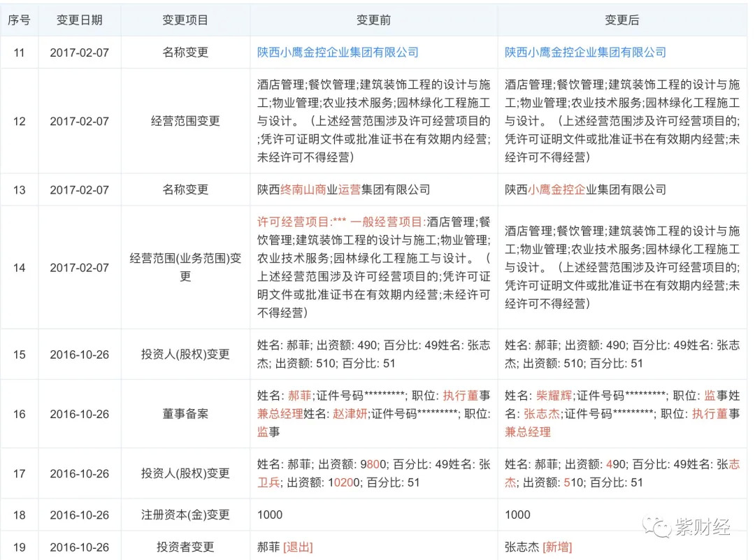Click 名称变更 in row 13
The image size is (755, 560).
point(185,190)
